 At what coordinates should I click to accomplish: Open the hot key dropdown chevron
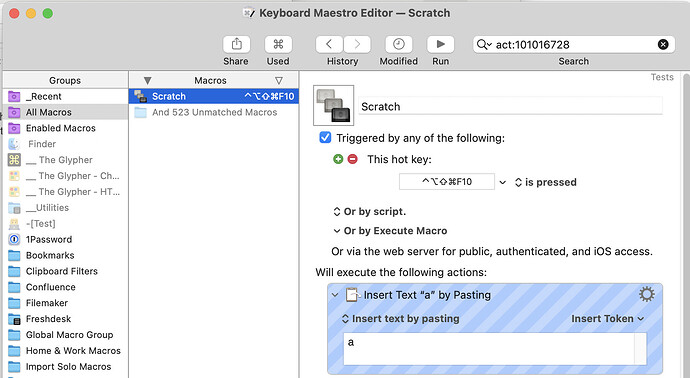(503, 182)
